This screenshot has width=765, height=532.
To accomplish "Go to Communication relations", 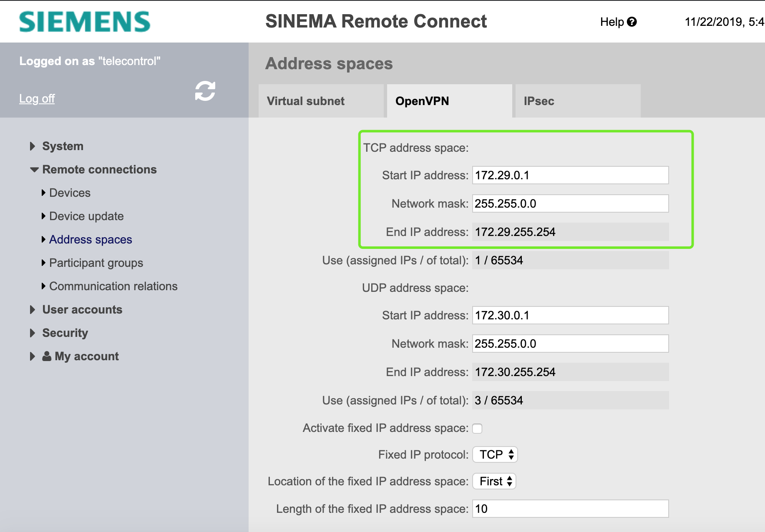I will point(113,286).
